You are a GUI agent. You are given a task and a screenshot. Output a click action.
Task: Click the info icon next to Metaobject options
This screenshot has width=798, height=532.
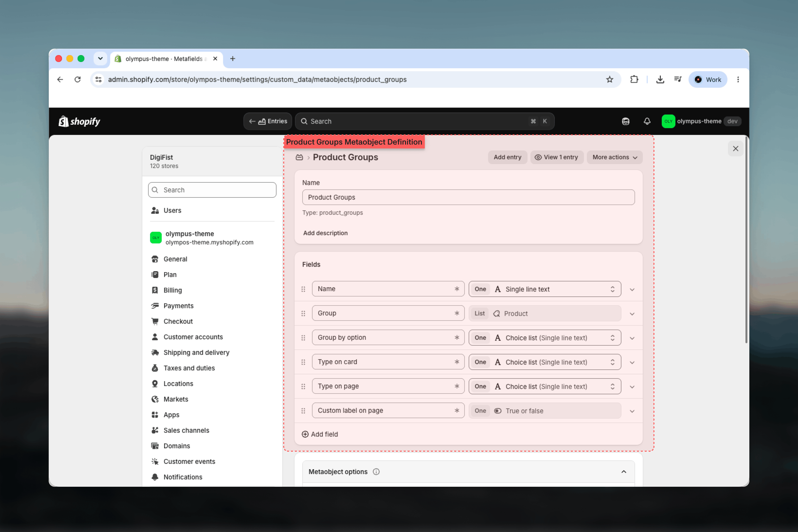[x=376, y=472]
